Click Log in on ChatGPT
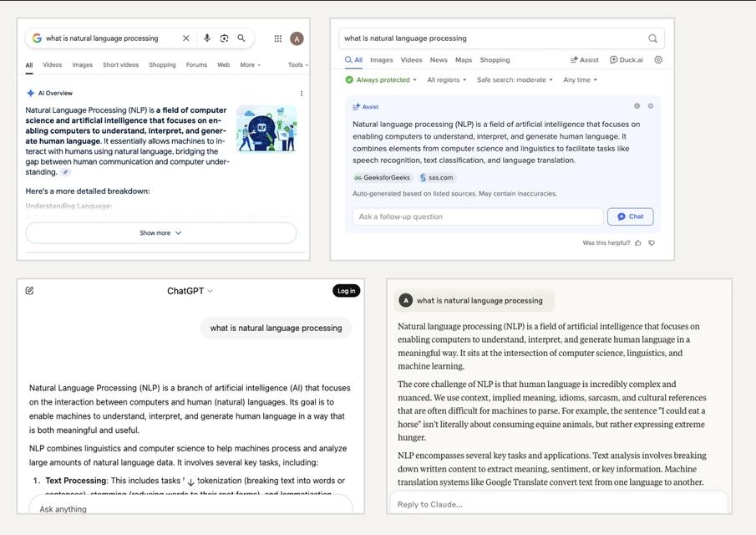Screen dimensions: 756x535 point(346,291)
